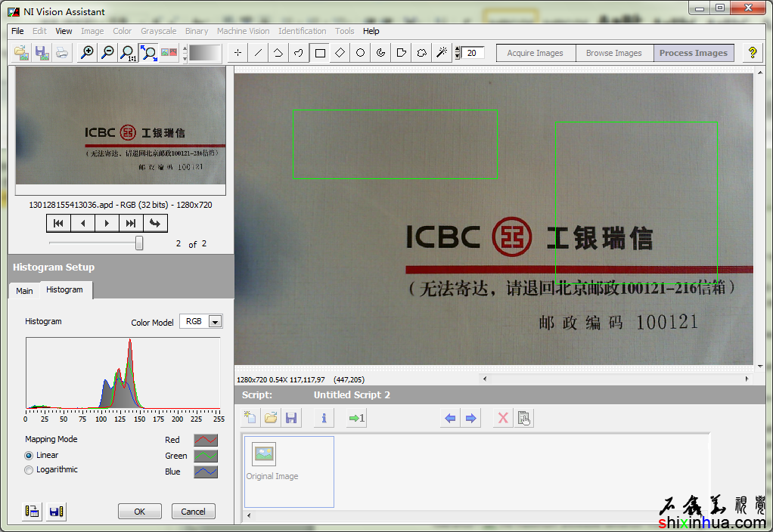The width and height of the screenshot is (773, 532).
Task: Select the Oval ROI tool
Action: click(360, 53)
